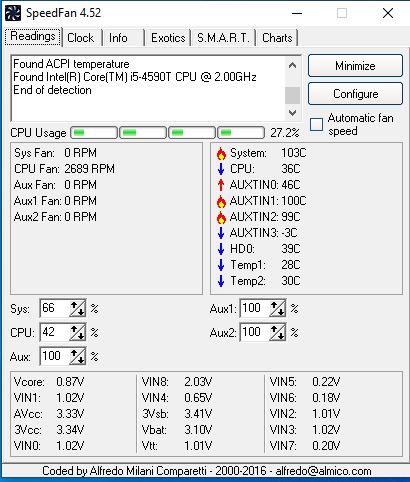Click the blue down arrow beside CPU temperature
The width and height of the screenshot is (410, 482).
(x=221, y=169)
